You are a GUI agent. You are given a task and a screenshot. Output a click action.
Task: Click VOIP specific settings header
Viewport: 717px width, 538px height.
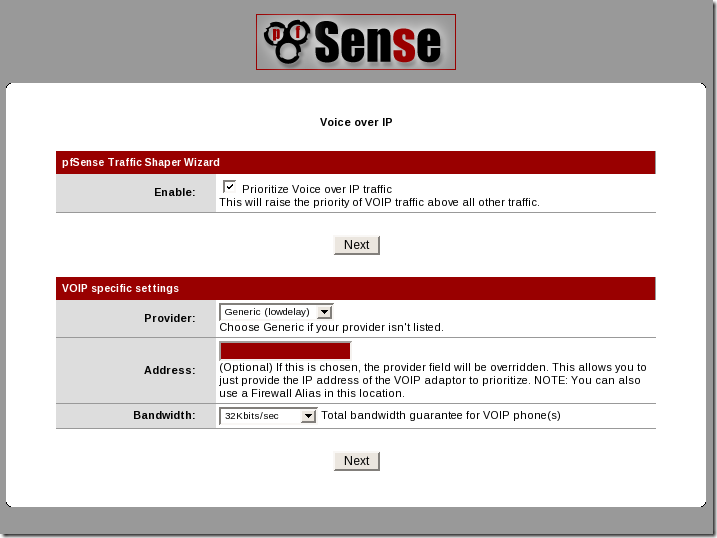click(356, 288)
